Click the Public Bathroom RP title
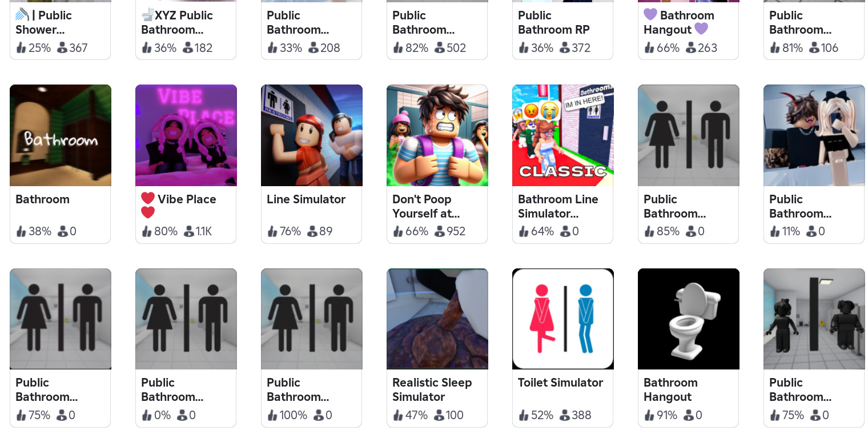868x434 pixels. [553, 22]
